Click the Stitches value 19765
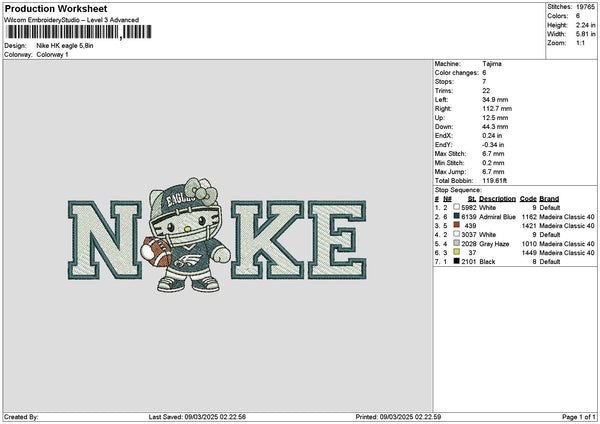600x424 pixels. tap(585, 7)
